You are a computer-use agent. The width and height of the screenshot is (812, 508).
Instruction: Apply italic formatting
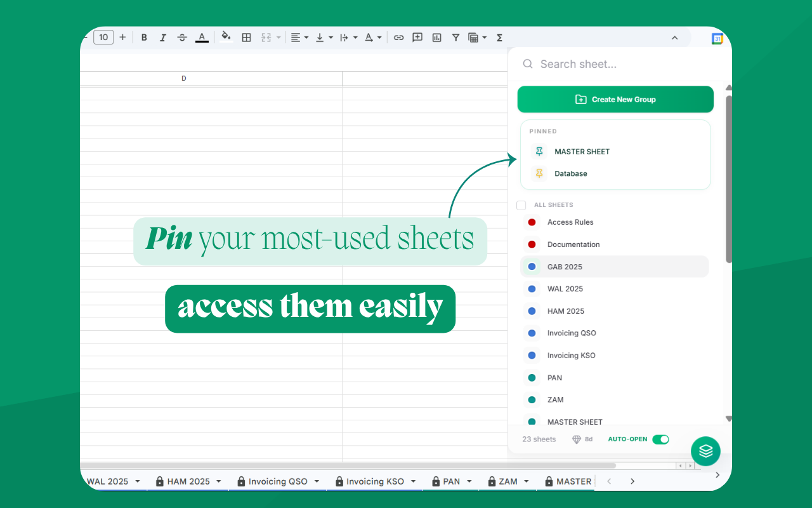163,37
